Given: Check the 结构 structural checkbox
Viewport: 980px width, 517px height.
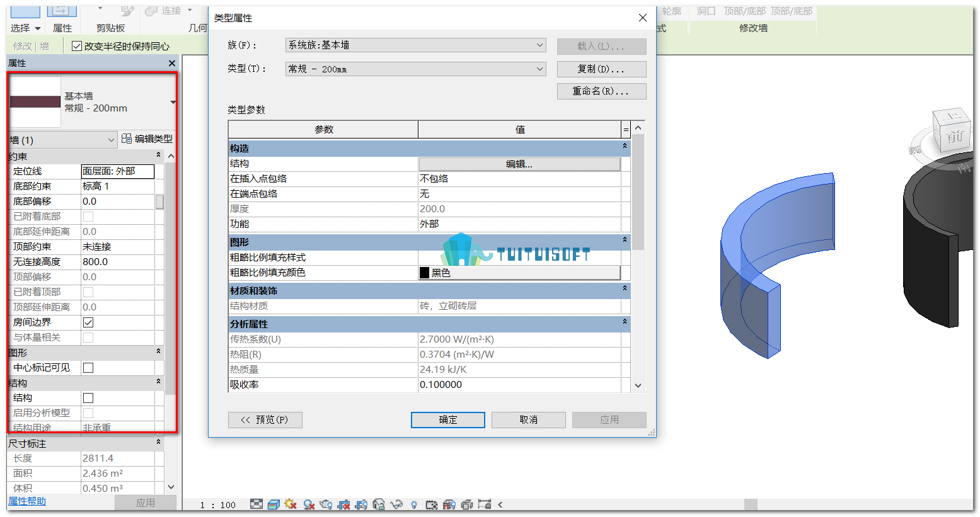Looking at the screenshot, I should point(88,398).
